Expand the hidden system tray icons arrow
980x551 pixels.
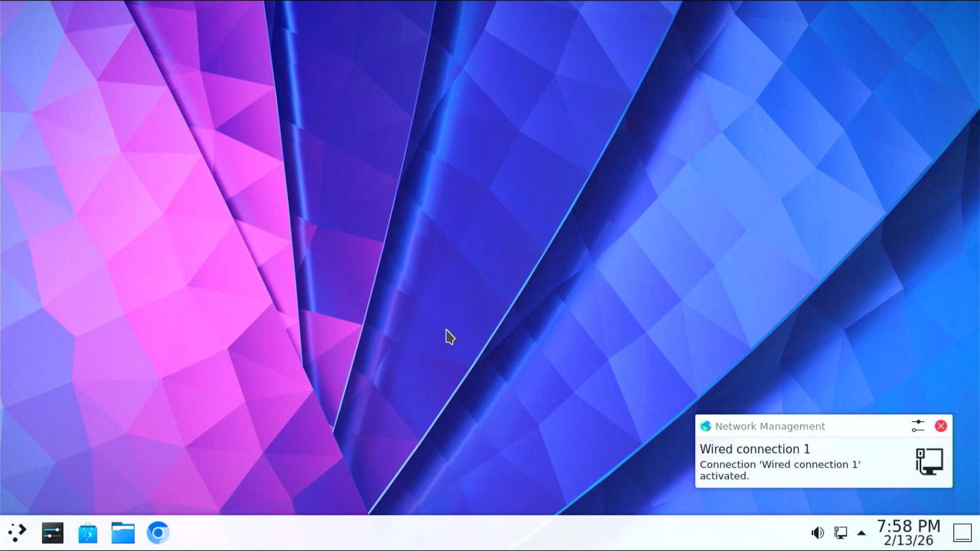(862, 533)
